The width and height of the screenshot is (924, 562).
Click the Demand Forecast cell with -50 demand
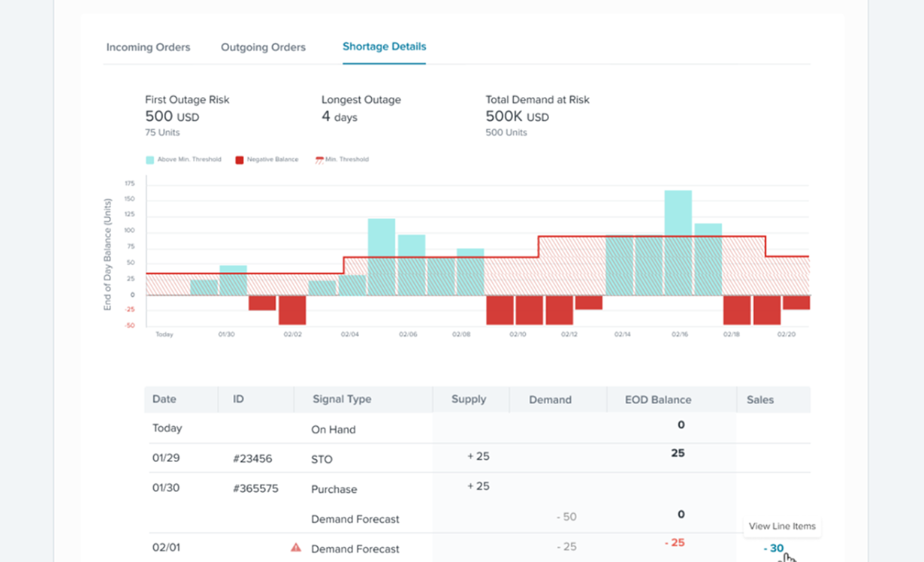click(x=355, y=519)
